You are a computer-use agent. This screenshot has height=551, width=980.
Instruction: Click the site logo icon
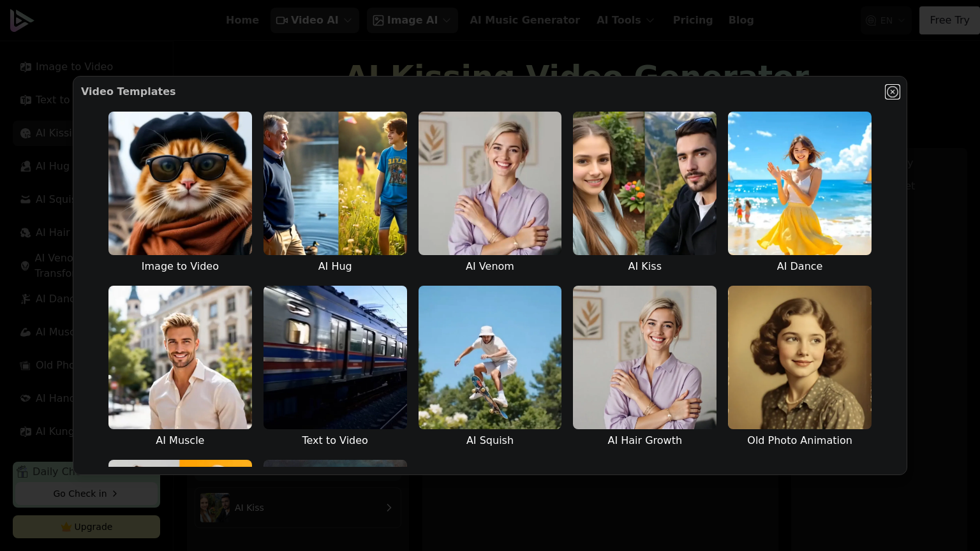(21, 20)
